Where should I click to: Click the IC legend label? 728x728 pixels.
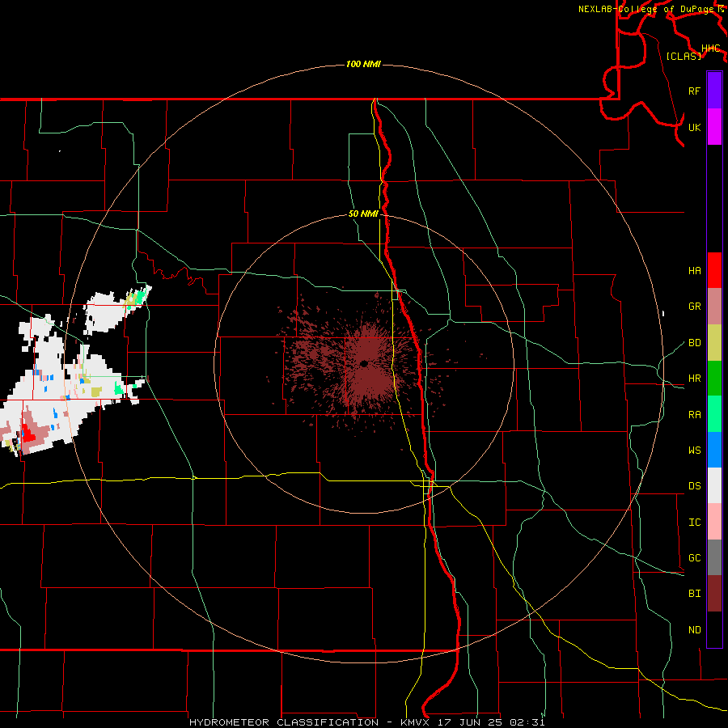tap(694, 522)
